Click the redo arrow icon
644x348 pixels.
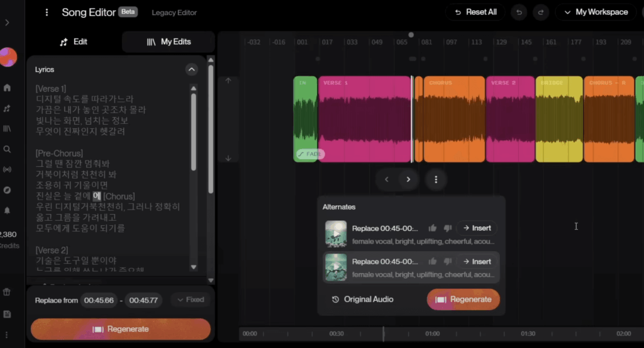[x=540, y=12]
